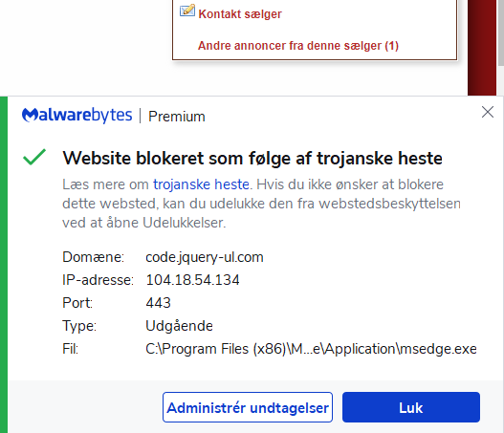
Task: Click the Udgående type value
Action: (179, 326)
